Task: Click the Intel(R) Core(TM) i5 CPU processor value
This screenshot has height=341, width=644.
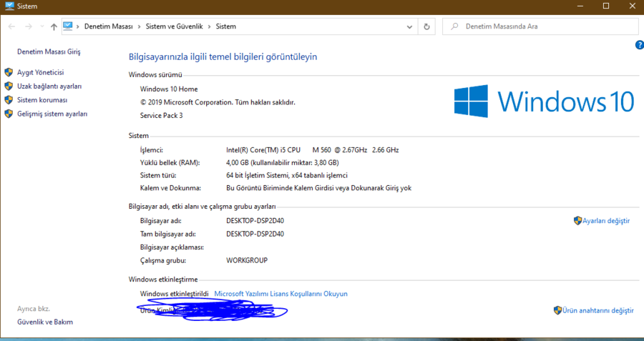Action: pyautogui.click(x=313, y=150)
